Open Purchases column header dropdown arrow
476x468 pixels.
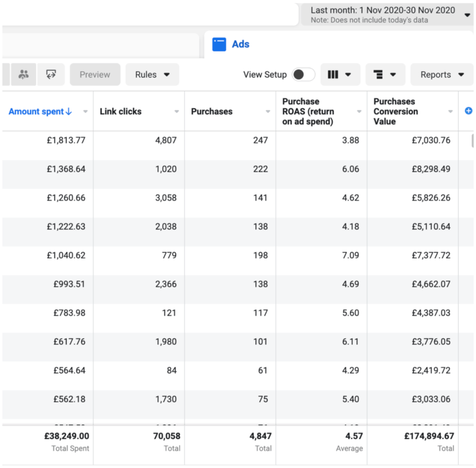268,112
